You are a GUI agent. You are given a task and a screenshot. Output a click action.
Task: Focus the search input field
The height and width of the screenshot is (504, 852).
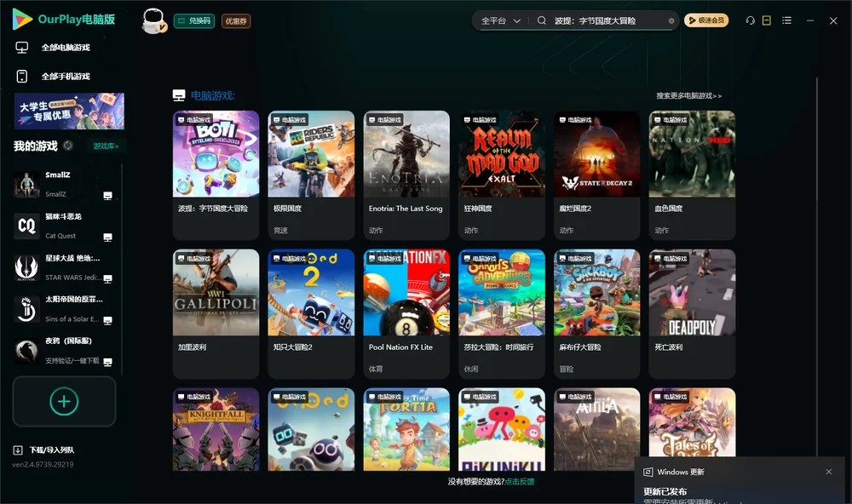point(608,20)
